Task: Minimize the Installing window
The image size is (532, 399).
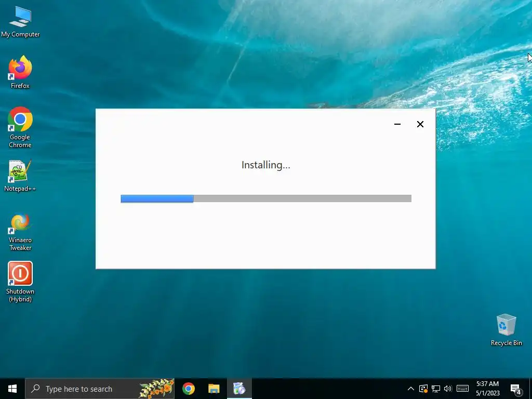Action: point(397,124)
